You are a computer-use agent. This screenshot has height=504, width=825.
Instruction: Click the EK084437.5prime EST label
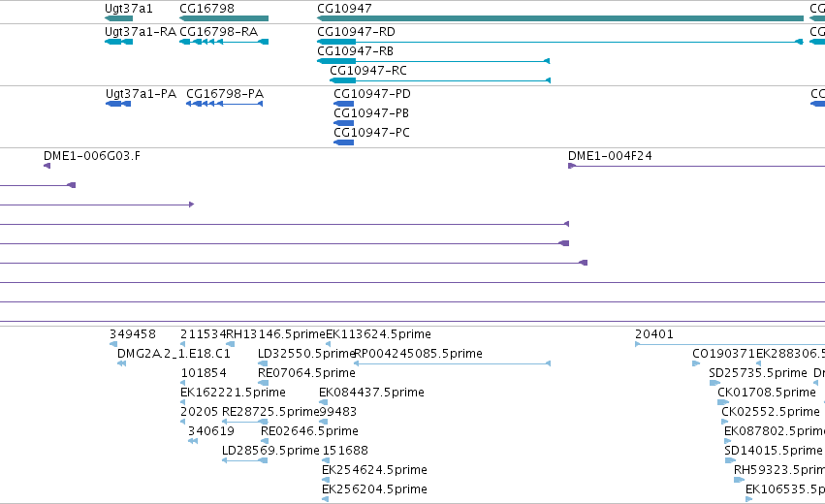tap(371, 393)
